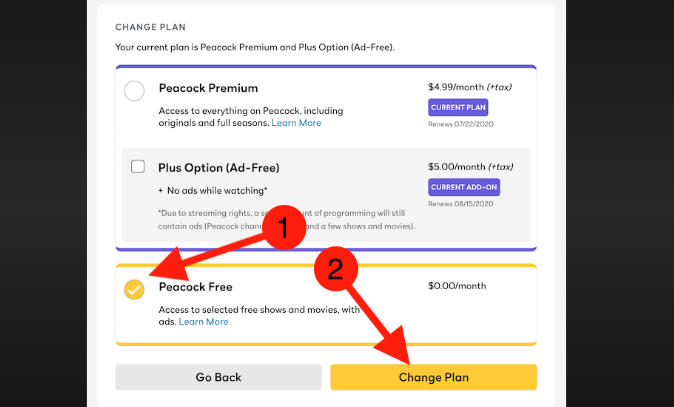The width and height of the screenshot is (674, 407).
Task: Select the Peacock Premium radio button
Action: pyautogui.click(x=134, y=91)
